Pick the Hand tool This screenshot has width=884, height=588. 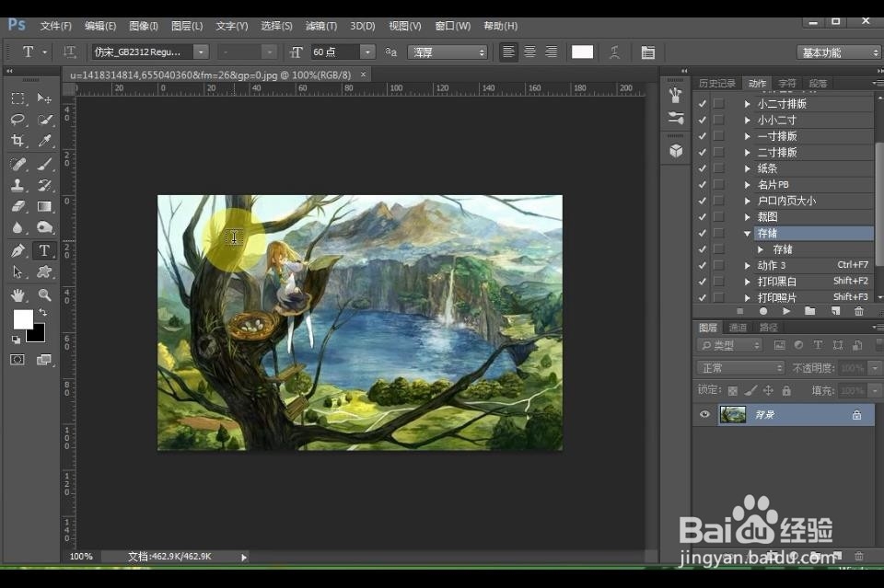tap(17, 294)
